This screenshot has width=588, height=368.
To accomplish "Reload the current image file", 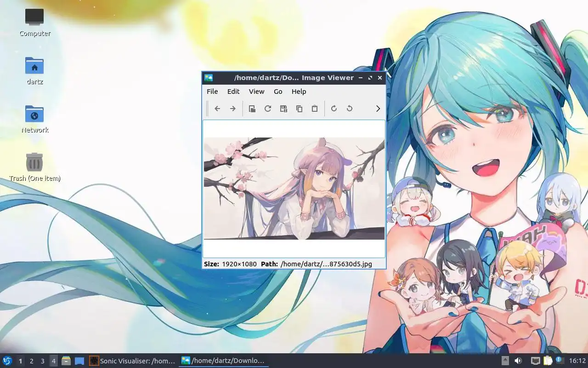I will pos(268,109).
